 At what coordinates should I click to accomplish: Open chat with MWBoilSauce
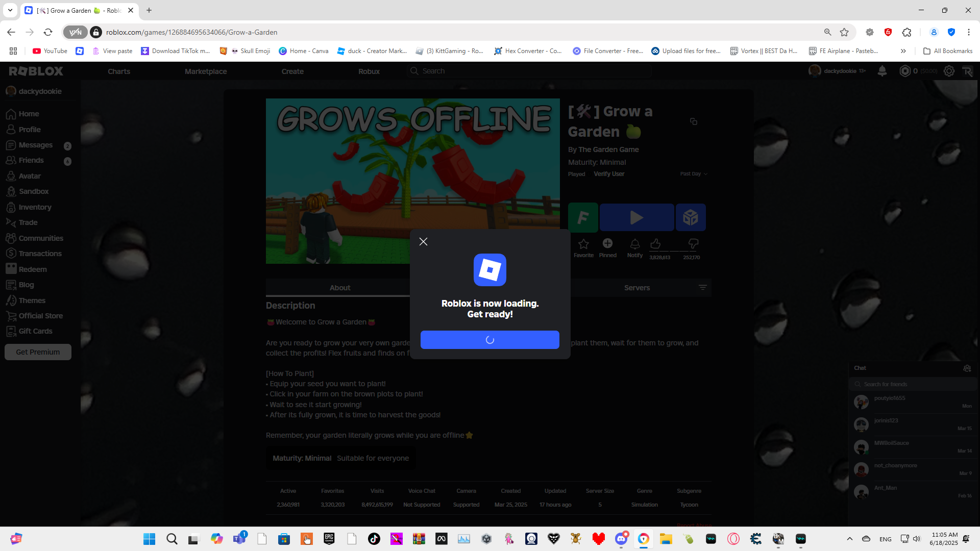coord(914,446)
